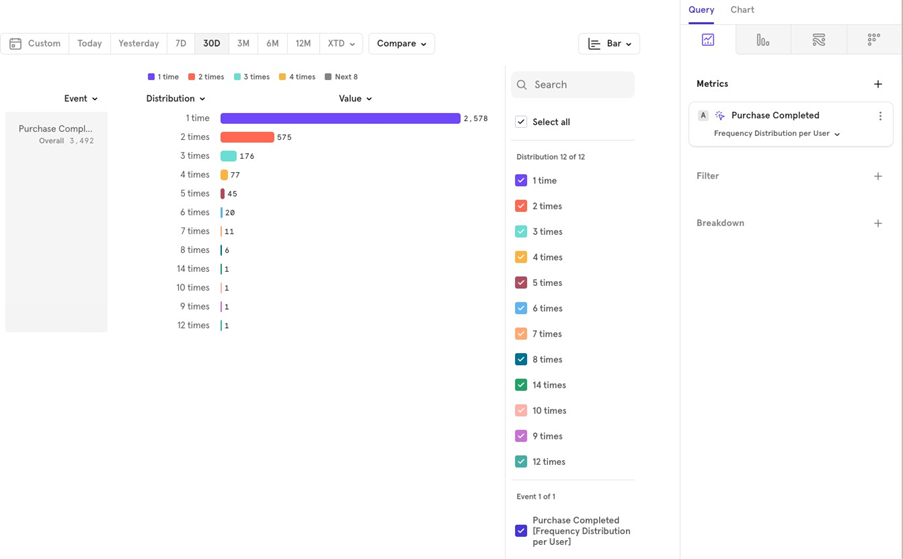Open the Bar chart type dropdown
This screenshot has height=559, width=903.
click(609, 44)
